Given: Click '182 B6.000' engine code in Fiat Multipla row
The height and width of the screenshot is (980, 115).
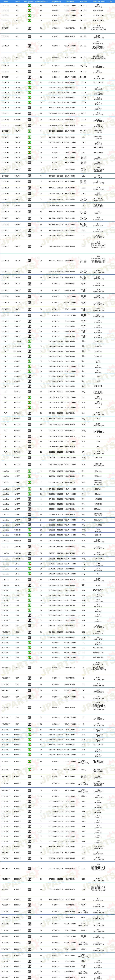Looking at the screenshot, I should tap(98, 346).
